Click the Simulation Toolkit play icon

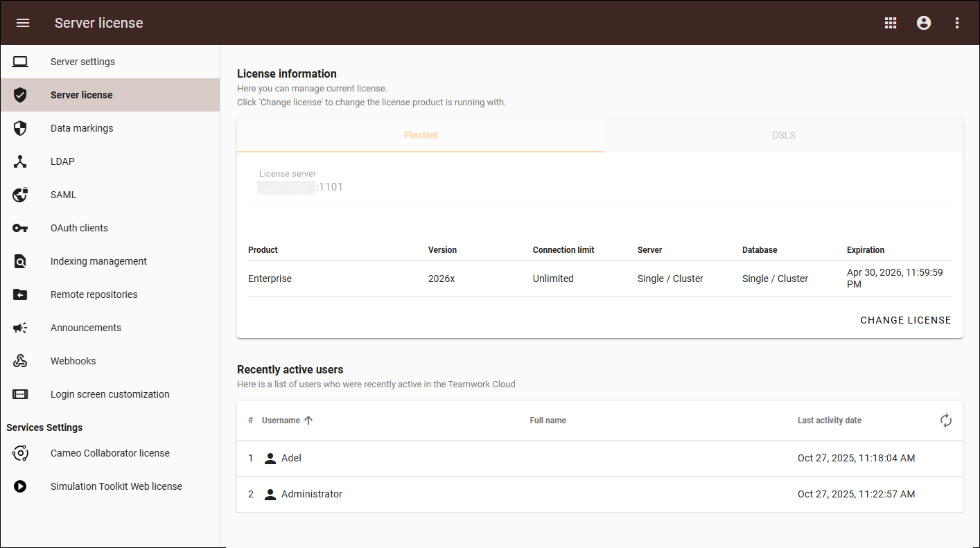click(20, 486)
